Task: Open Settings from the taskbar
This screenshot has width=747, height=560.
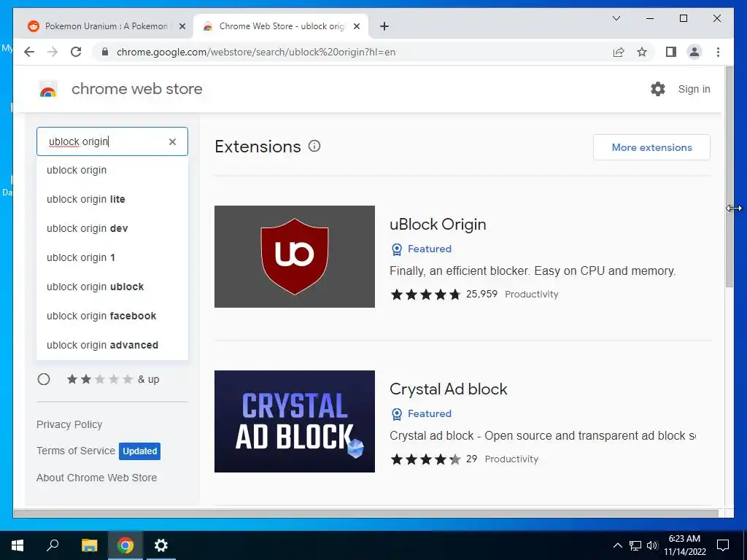Action: (161, 545)
